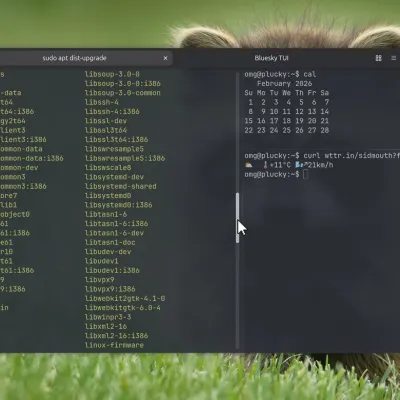Select the package linux-firmware
Screen dimensions: 400x400
click(x=114, y=345)
